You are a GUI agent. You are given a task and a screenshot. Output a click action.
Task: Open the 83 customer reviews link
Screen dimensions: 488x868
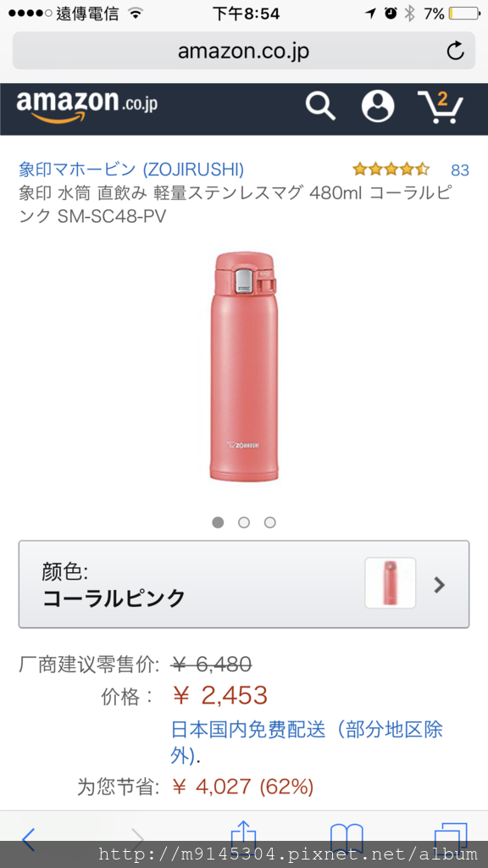point(460,170)
